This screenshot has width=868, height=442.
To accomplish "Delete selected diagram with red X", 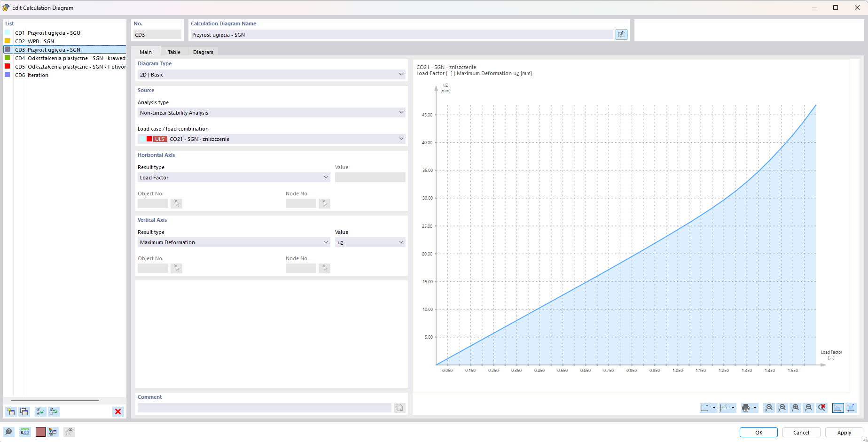I will click(118, 411).
